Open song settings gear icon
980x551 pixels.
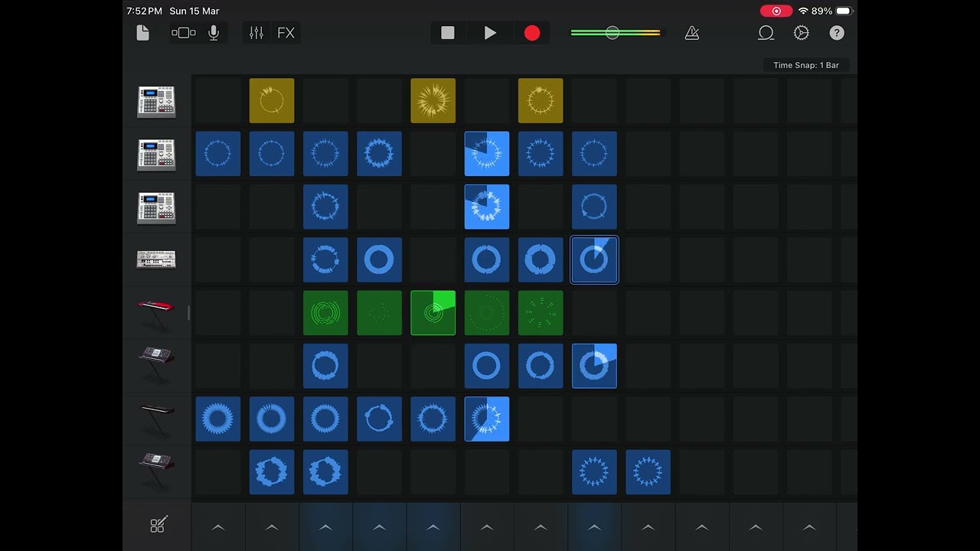click(x=802, y=33)
